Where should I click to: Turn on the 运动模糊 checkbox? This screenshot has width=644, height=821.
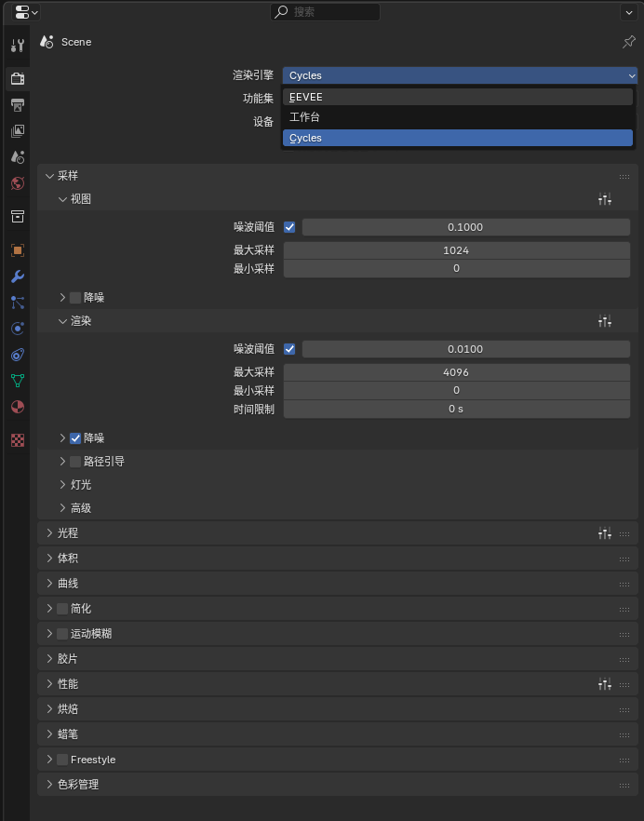coord(62,634)
